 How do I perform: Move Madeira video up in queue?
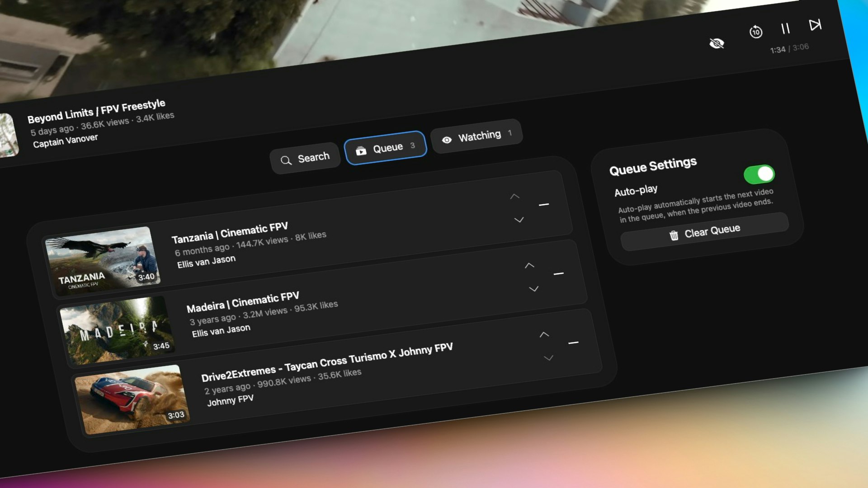click(x=529, y=266)
